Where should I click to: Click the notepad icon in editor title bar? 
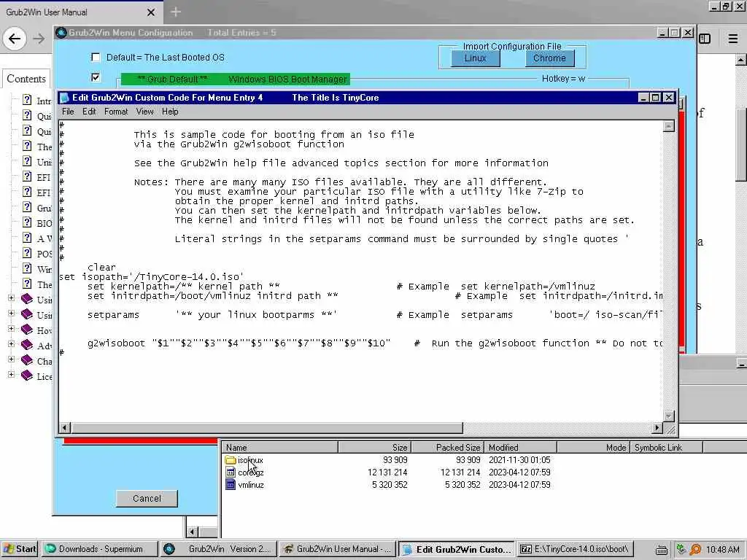tap(64, 98)
